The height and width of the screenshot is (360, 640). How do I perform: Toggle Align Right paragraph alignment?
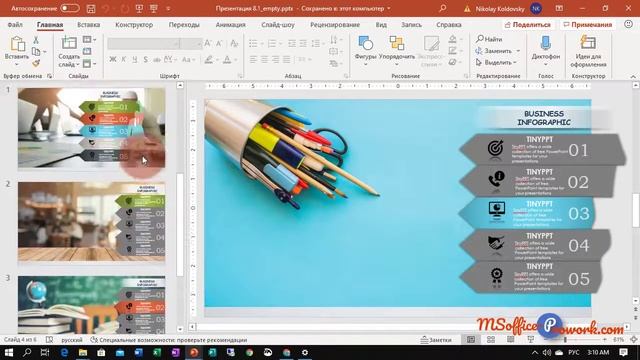coord(276,60)
